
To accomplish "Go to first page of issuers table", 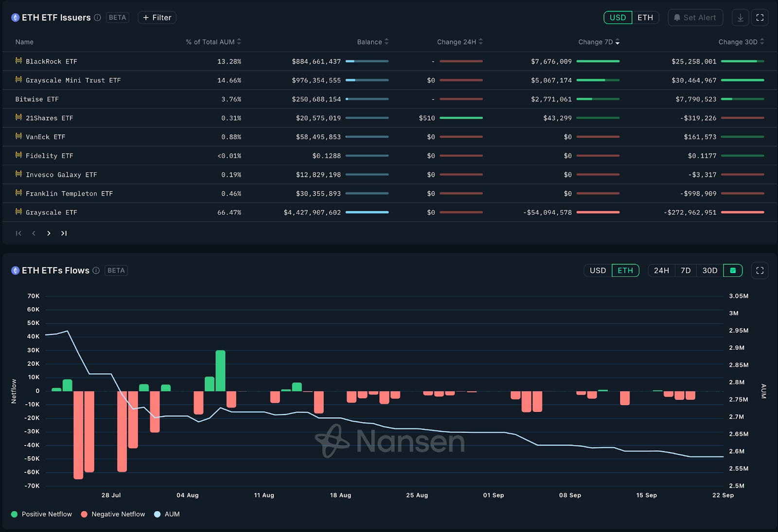I will coord(18,233).
